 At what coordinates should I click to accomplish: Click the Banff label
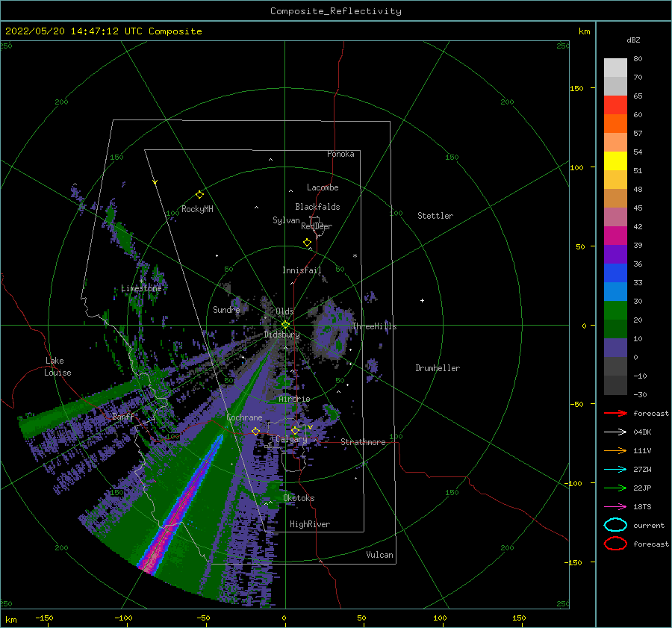(123, 417)
